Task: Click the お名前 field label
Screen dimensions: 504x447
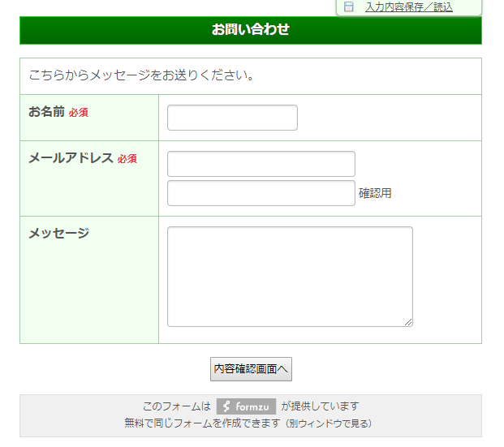Action: pos(46,112)
